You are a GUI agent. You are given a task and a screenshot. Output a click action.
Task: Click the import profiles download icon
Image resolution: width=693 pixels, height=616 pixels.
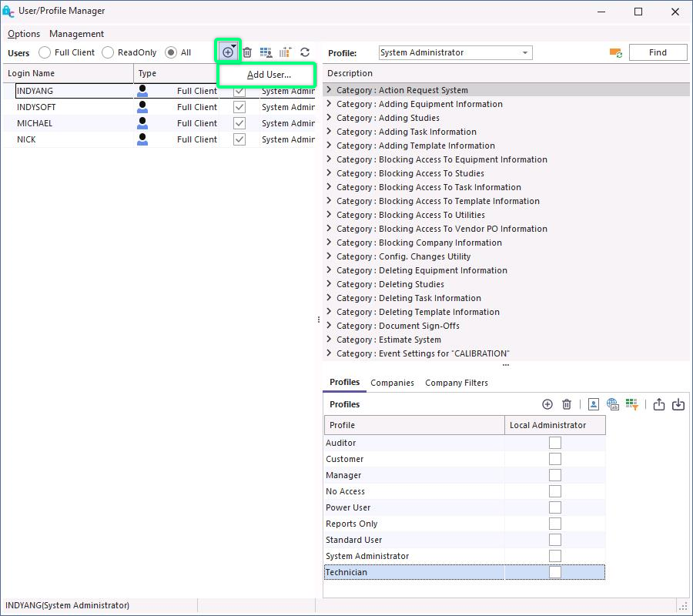click(678, 404)
